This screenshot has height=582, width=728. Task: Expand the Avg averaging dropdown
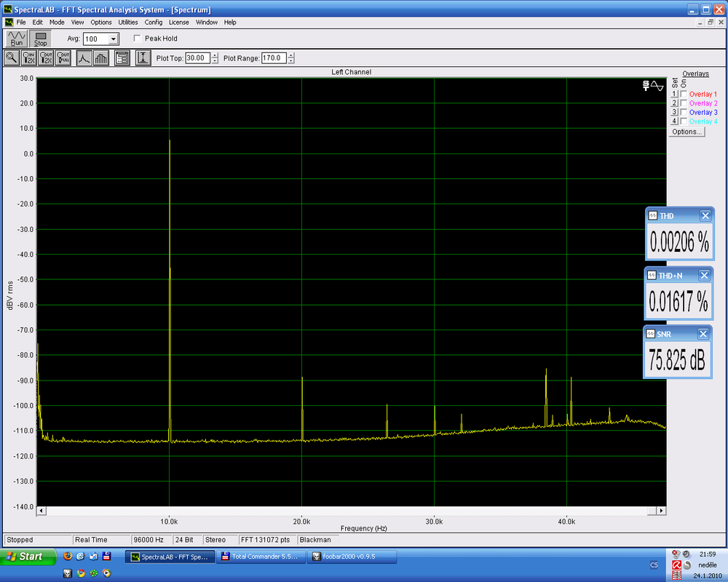click(114, 39)
